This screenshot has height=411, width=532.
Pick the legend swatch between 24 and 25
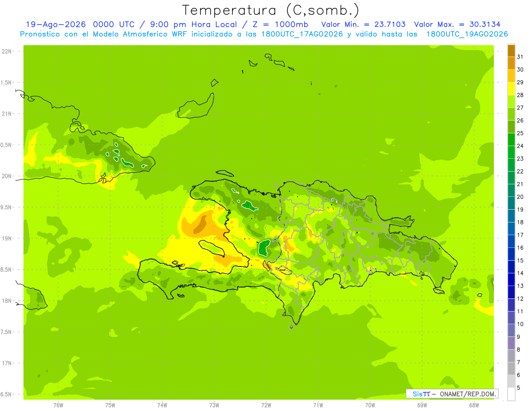pyautogui.click(x=511, y=140)
